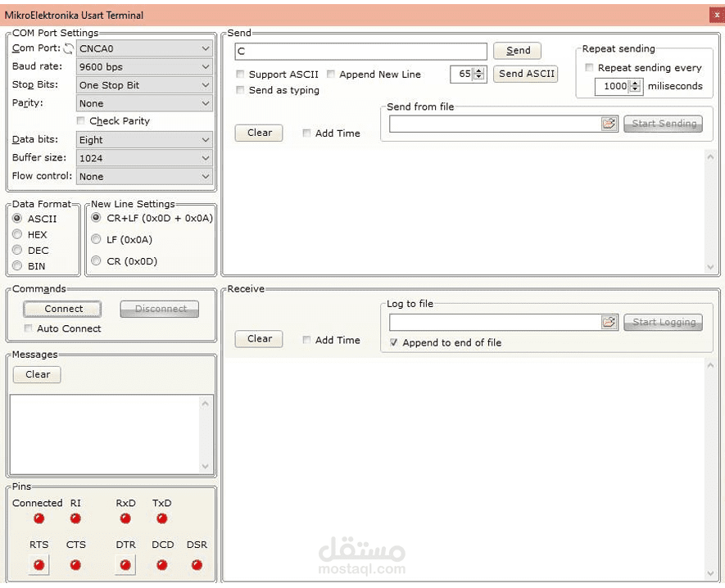Close the Usart Terminal window
The image size is (725, 588).
click(x=716, y=16)
